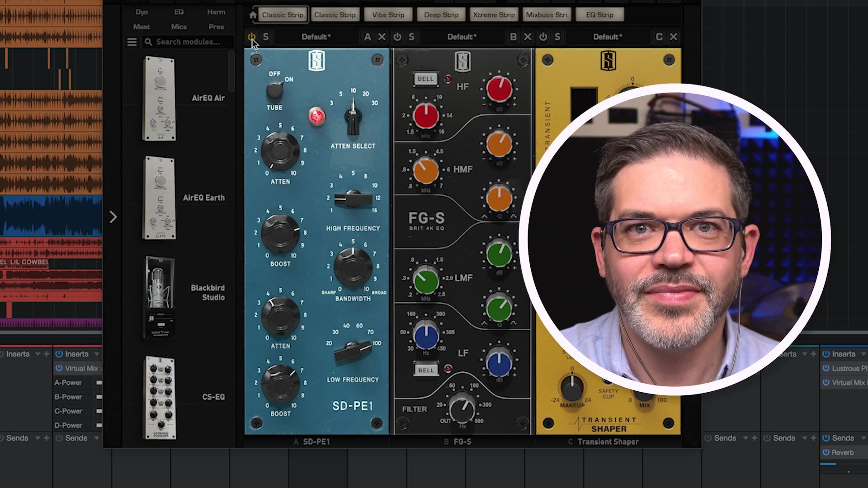Click the SD-PE1 LOW FREQUENCY selector
Viewport: 868px width, 488px height.
353,352
